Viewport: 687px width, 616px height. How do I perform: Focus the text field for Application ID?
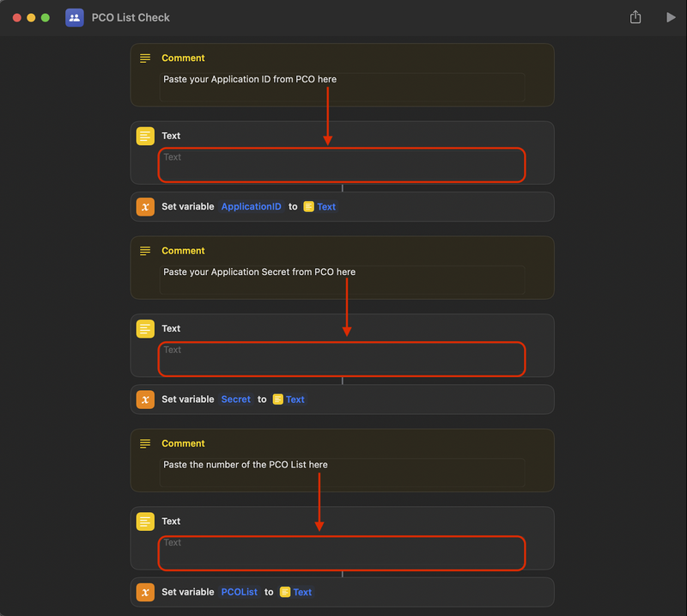click(342, 165)
